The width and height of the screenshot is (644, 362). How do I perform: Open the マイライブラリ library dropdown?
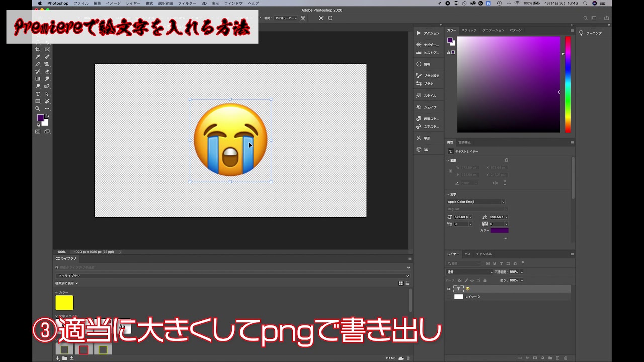point(232,276)
